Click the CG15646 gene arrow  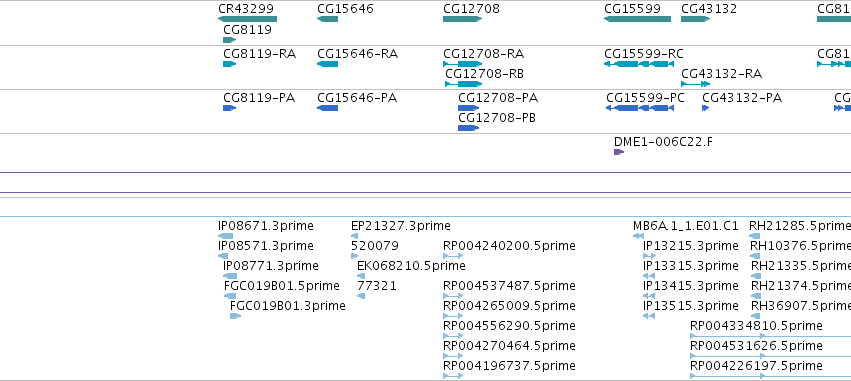tap(327, 19)
